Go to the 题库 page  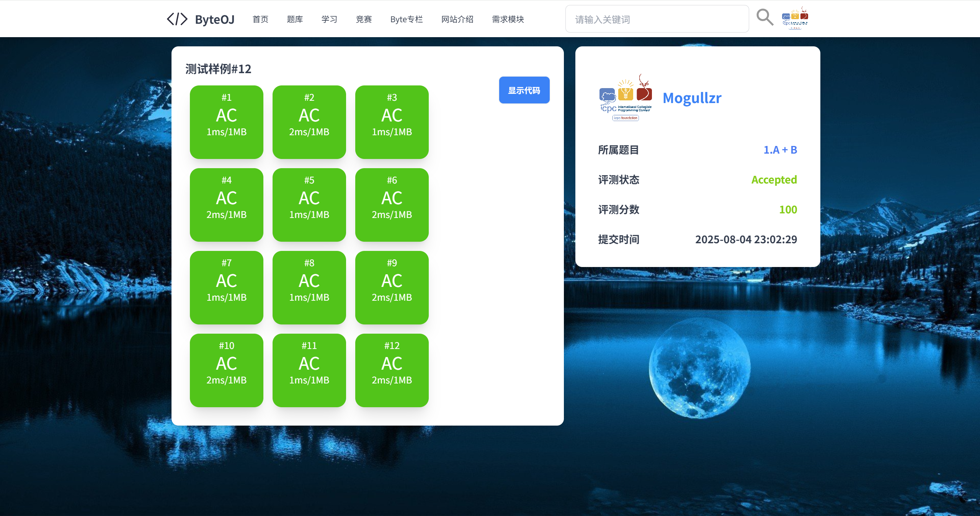[x=295, y=19]
